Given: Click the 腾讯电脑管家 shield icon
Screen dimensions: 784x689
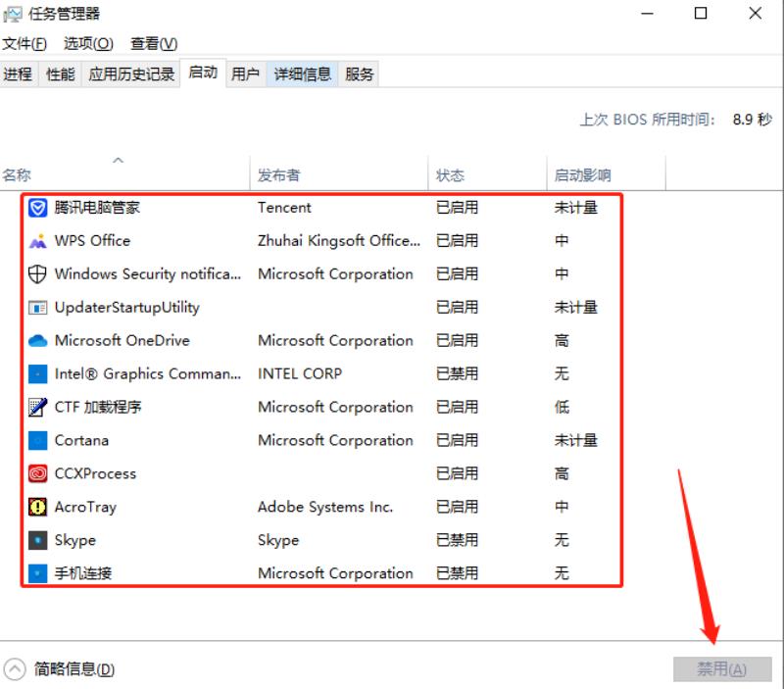Looking at the screenshot, I should click(37, 208).
